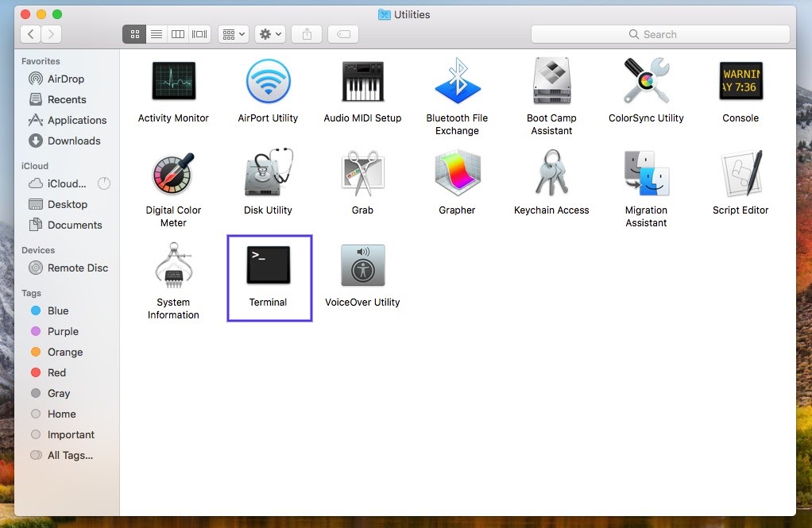Open VoiceOver Utility
The height and width of the screenshot is (528, 812).
(x=362, y=265)
